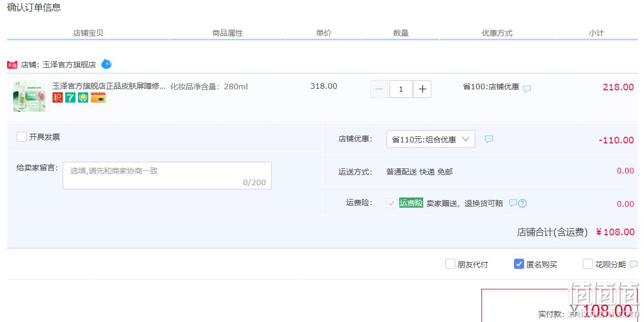Click the 确认订单信息 heading
Viewport: 644px width, 322px height.
[x=34, y=8]
